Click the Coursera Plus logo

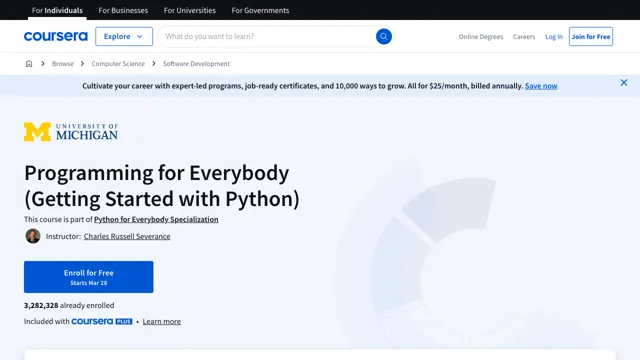(x=102, y=321)
